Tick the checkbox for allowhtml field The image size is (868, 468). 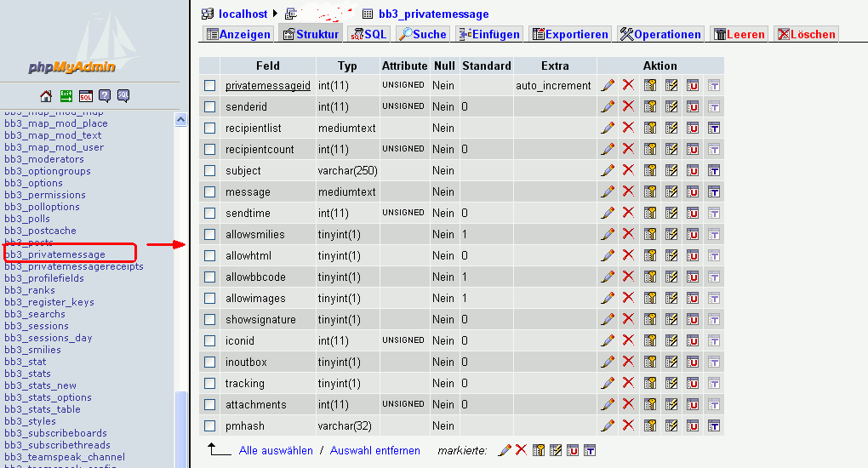[x=209, y=255]
